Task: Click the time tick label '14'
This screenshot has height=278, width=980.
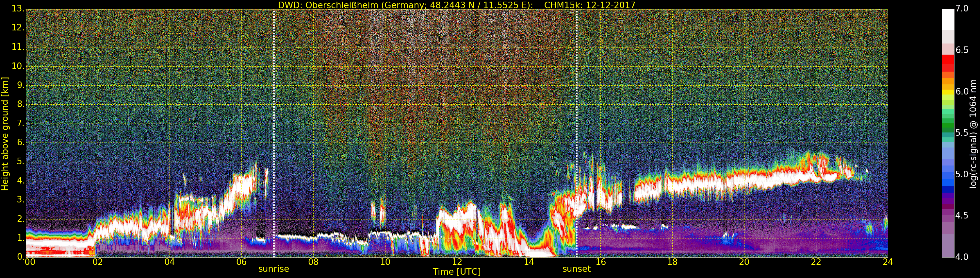Action: tap(529, 262)
